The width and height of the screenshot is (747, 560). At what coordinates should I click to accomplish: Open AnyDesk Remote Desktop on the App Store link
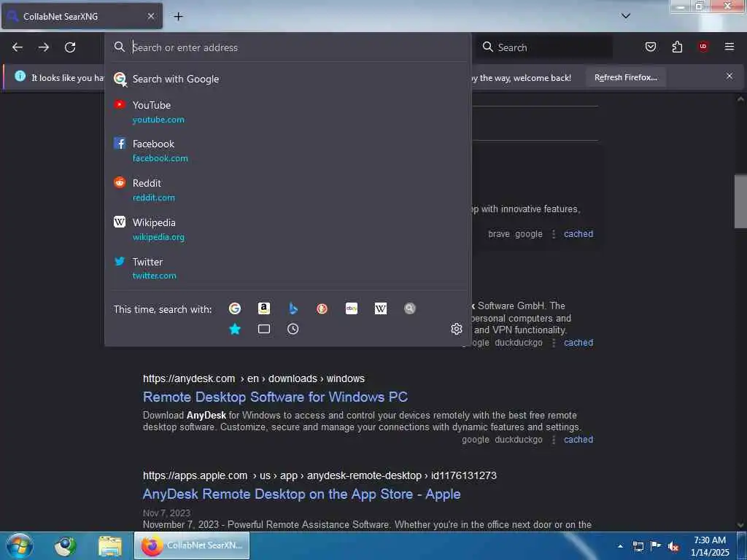pos(301,494)
